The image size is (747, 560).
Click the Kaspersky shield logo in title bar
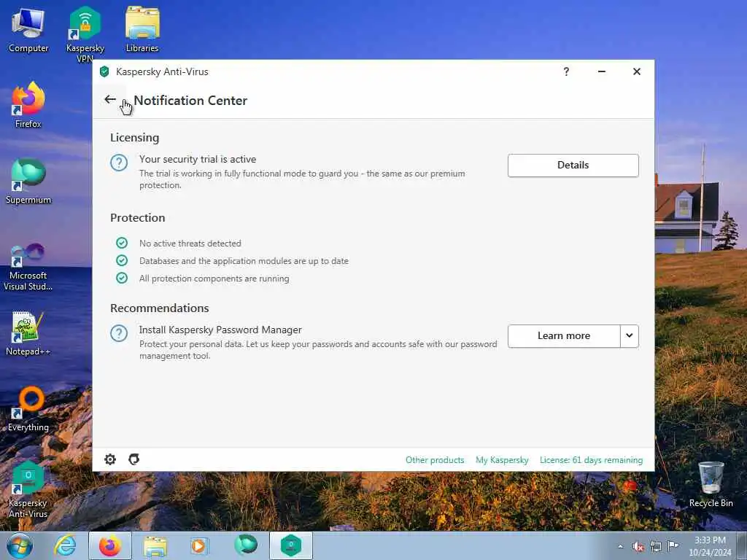coord(104,72)
